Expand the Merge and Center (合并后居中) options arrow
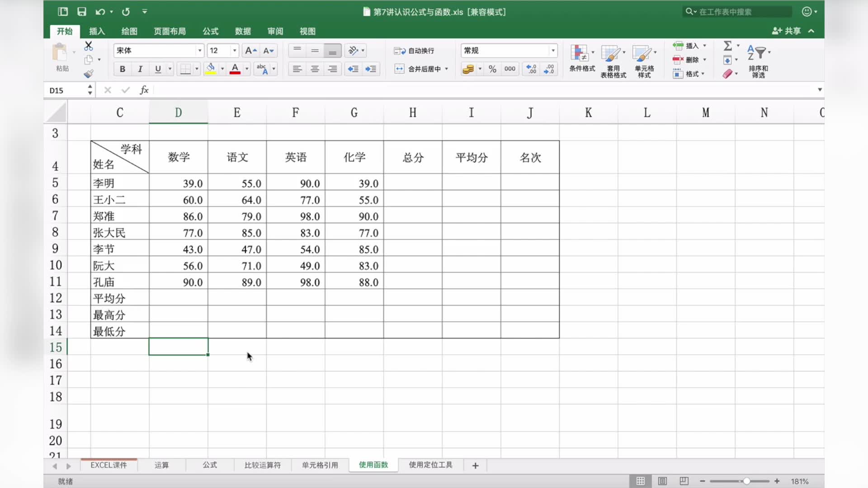The width and height of the screenshot is (868, 488). (x=447, y=69)
